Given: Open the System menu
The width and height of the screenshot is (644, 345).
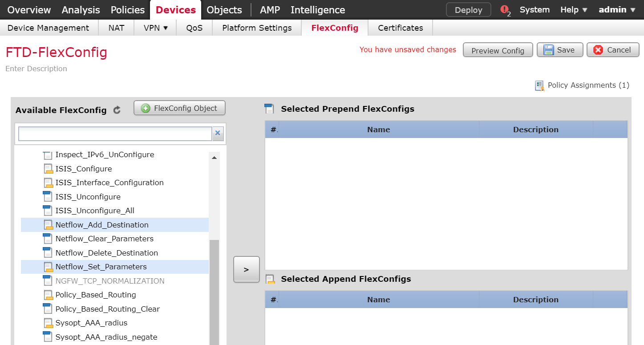Looking at the screenshot, I should 535,10.
